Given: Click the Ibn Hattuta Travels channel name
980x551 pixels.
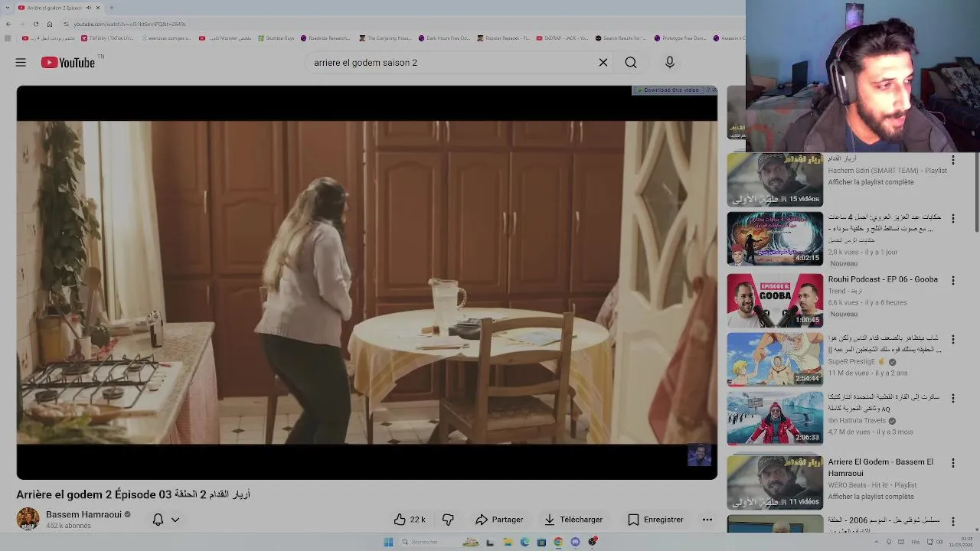Looking at the screenshot, I should click(x=857, y=421).
